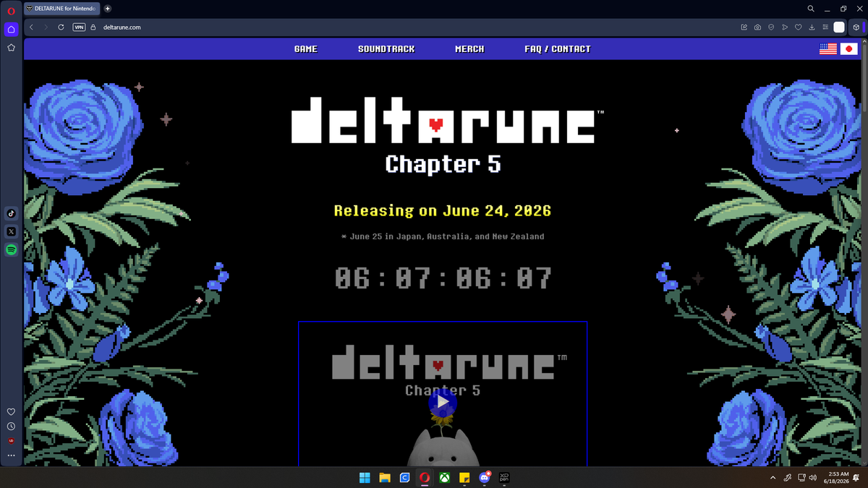Open the bookmarks star in the sidebar

(x=11, y=48)
